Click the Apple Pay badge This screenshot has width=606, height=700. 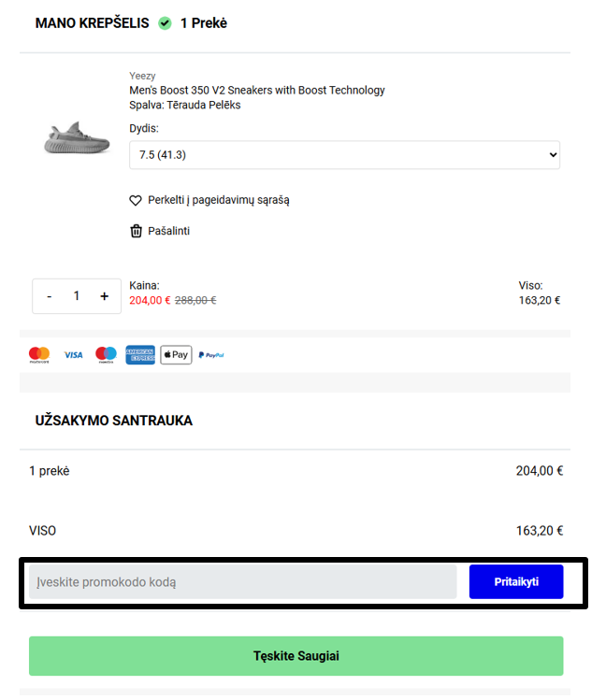[176, 355]
